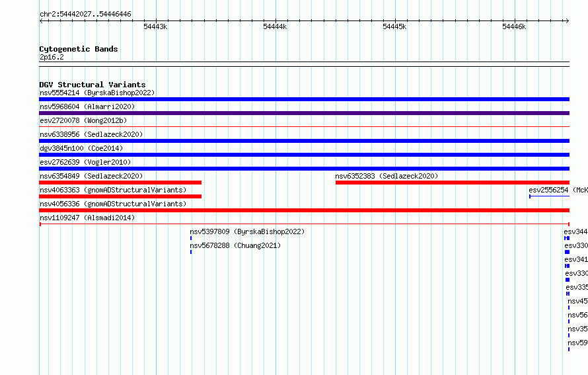The height and width of the screenshot is (375, 588).
Task: Click the Cytogenetic Bands track heading
Action: [x=79, y=49]
